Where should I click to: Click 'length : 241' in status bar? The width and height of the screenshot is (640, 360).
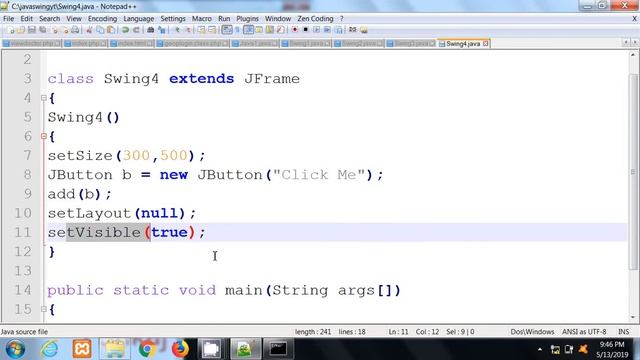click(x=313, y=332)
